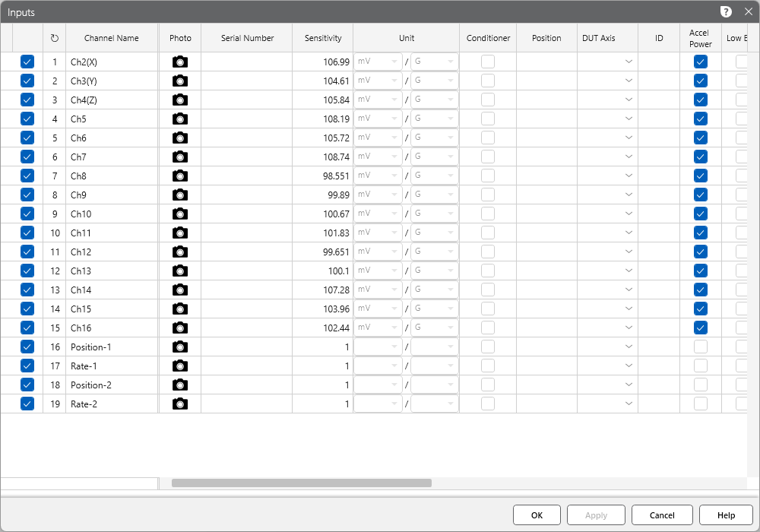Enable Conditioner checkbox for Ch7

tap(487, 157)
